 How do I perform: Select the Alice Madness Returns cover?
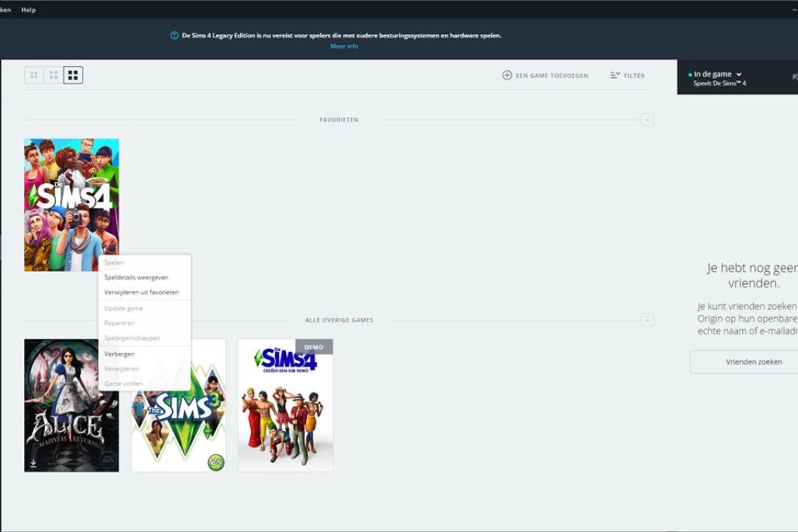click(x=72, y=405)
